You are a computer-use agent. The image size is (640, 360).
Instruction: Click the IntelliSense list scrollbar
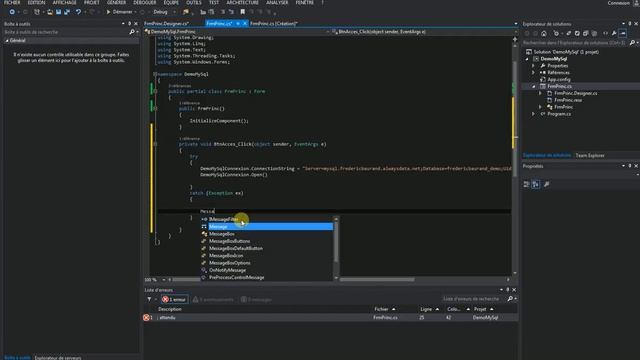click(x=336, y=248)
